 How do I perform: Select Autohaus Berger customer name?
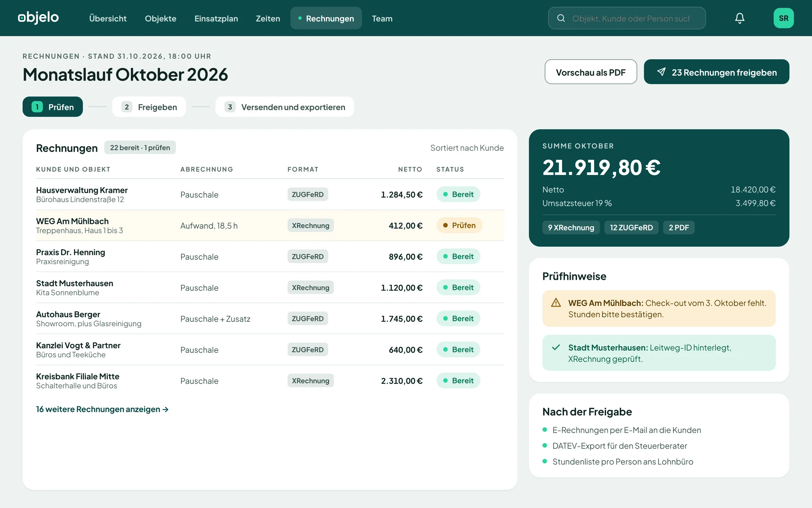(68, 314)
